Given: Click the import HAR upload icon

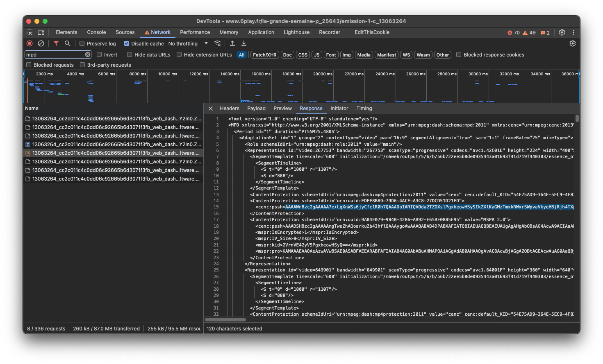Looking at the screenshot, I should [232, 43].
